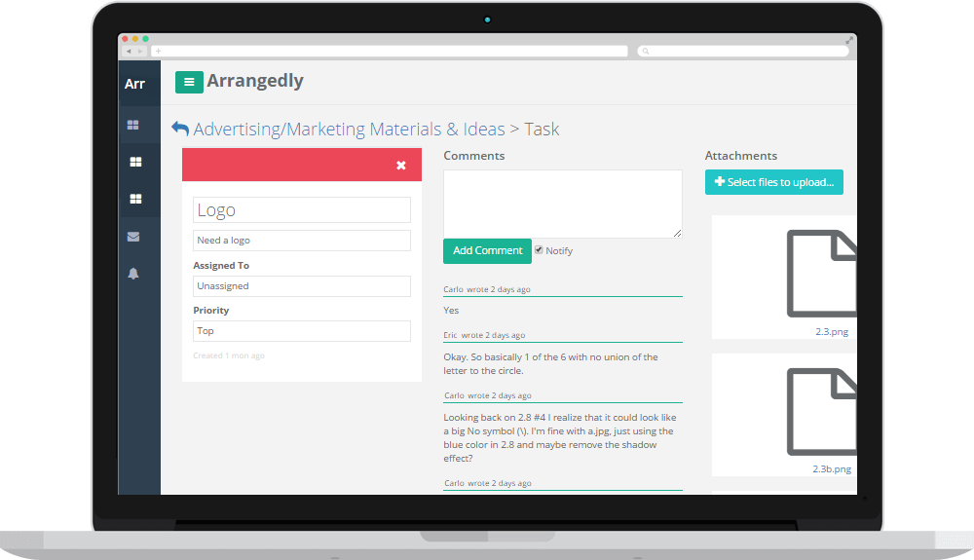Click the browser address bar
The image size is (974, 560).
(390, 51)
